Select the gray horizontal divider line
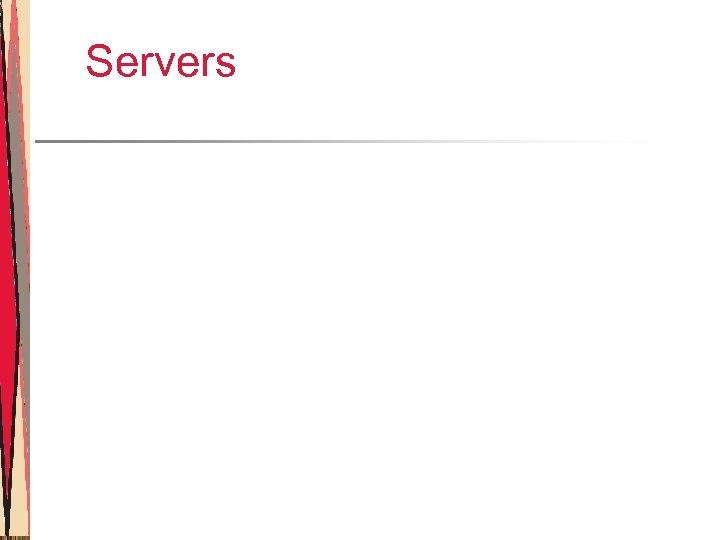The image size is (720, 540). pyautogui.click(x=349, y=141)
